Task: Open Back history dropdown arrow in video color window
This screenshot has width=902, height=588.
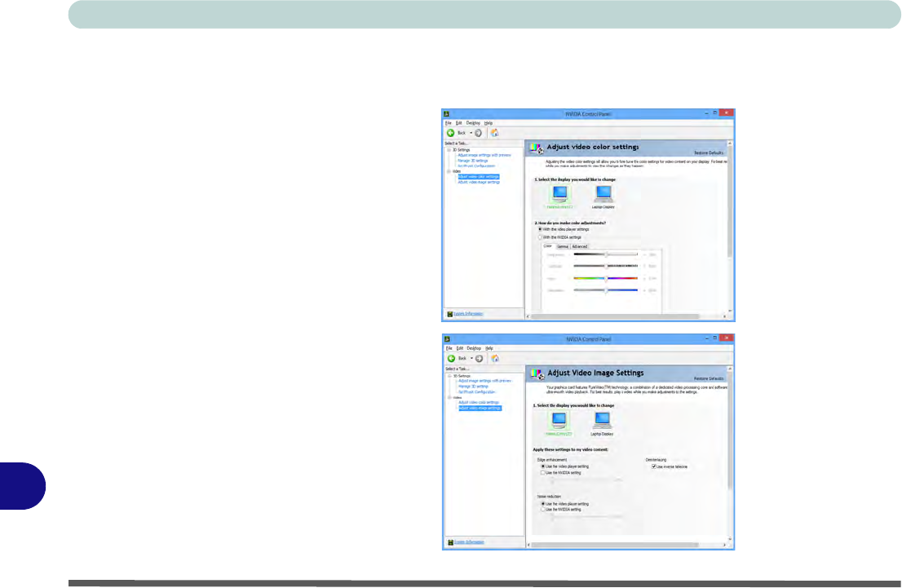Action: click(x=471, y=133)
